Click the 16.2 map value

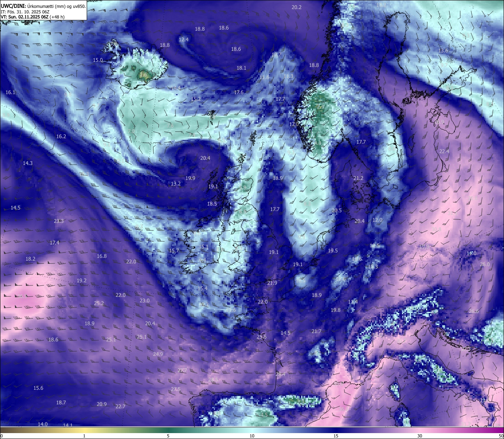pos(61,137)
